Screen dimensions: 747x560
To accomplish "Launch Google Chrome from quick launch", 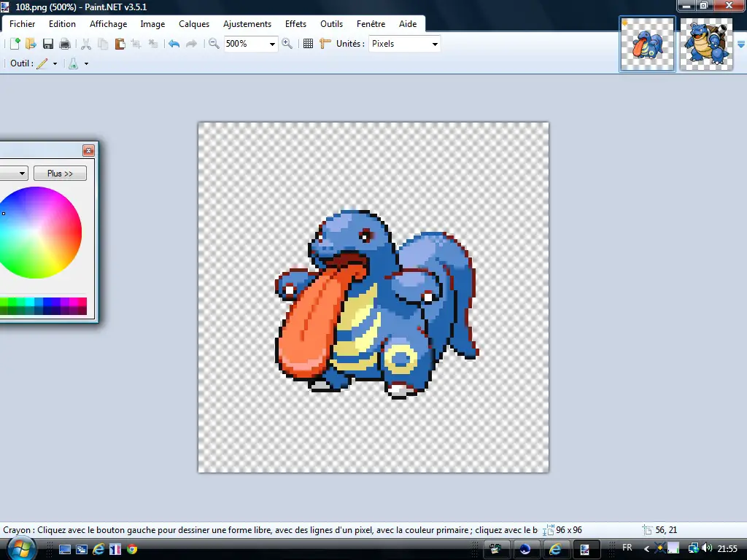I will tap(132, 550).
